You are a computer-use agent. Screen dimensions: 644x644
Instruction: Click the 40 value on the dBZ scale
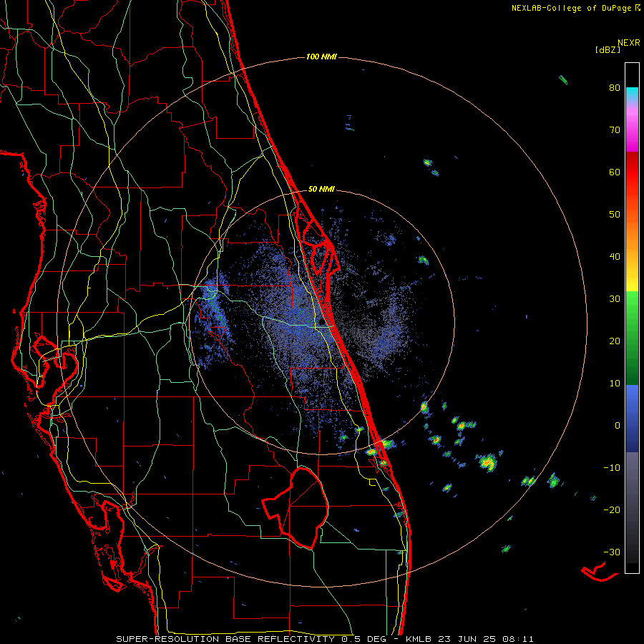(x=615, y=257)
